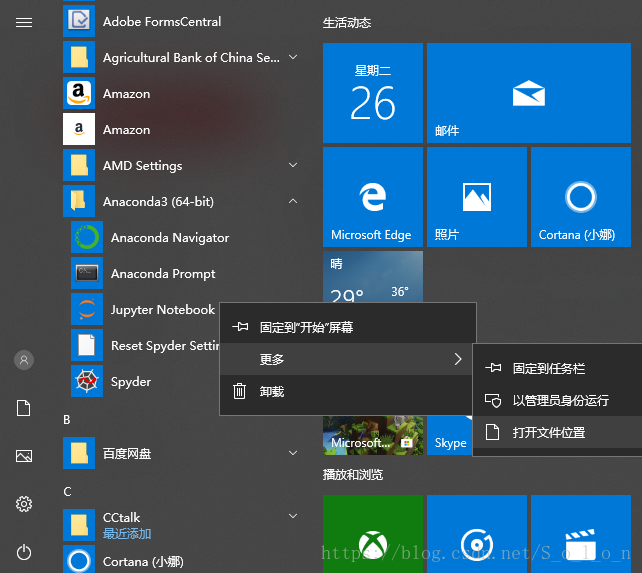The image size is (642, 573).
Task: Click the shield icon beside 以管理员身份运行
Action: [x=493, y=400]
